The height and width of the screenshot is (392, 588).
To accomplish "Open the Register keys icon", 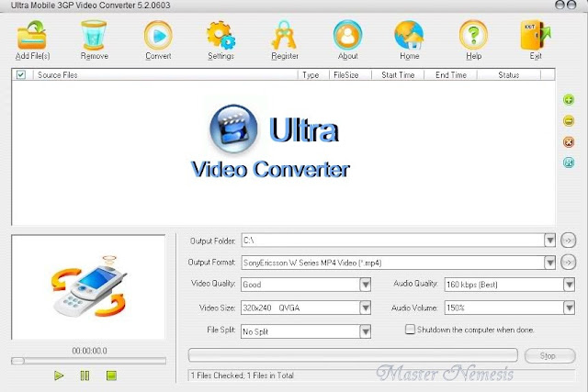I will 285,35.
